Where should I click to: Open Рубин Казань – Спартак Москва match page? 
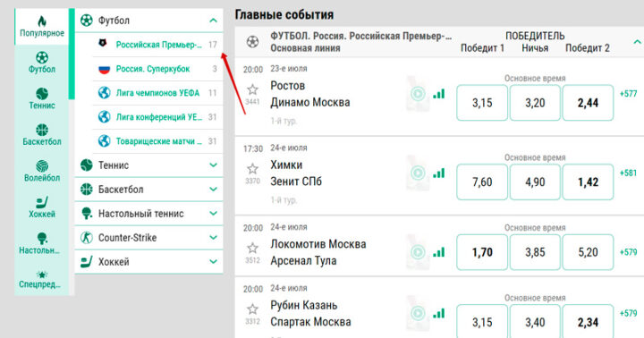click(x=310, y=313)
